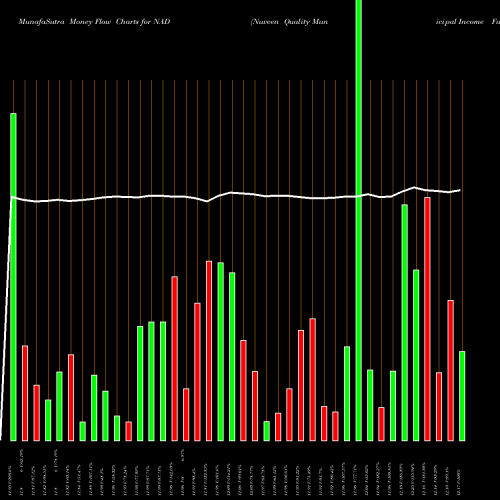Viewport: 500px width, 500px height.
Task: Click the 'icipal Income' heading text
Action: click(x=460, y=22)
